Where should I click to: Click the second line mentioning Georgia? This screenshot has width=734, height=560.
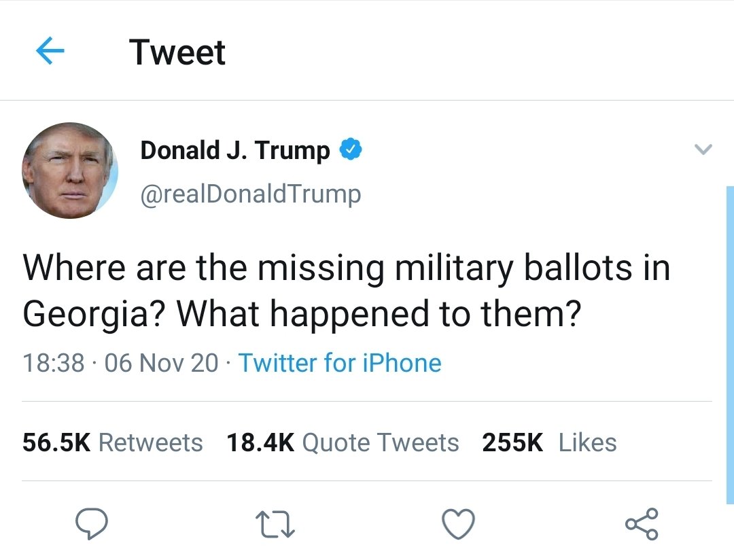pyautogui.click(x=302, y=314)
